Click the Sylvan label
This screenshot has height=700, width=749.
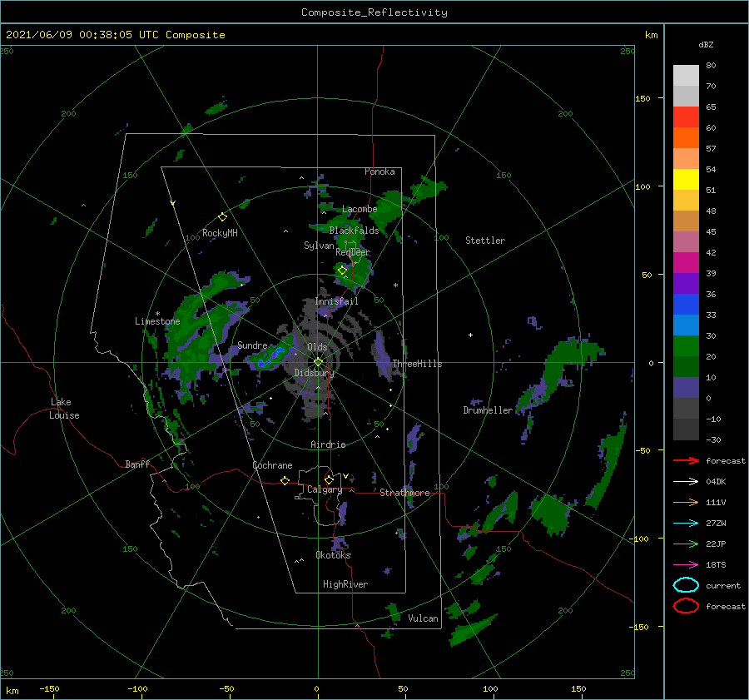[319, 246]
